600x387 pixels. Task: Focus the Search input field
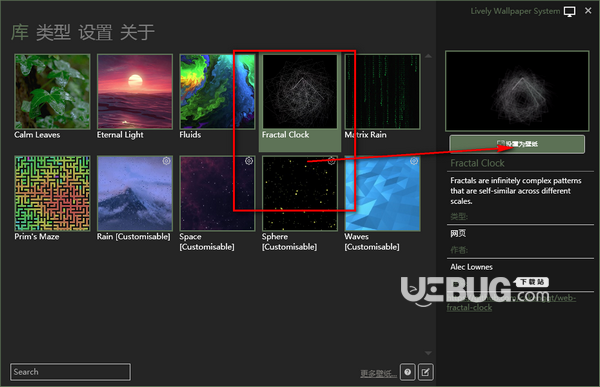[x=70, y=372]
